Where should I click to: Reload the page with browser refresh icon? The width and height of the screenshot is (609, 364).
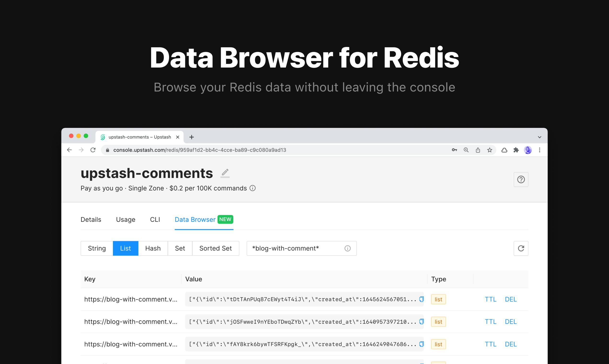[x=93, y=150]
